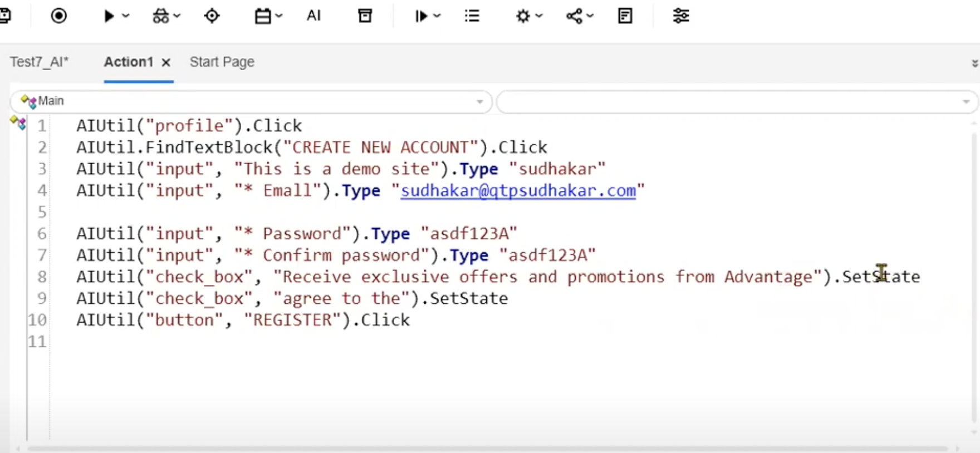
Task: Click the "profile" string on line 1
Action: click(x=189, y=126)
